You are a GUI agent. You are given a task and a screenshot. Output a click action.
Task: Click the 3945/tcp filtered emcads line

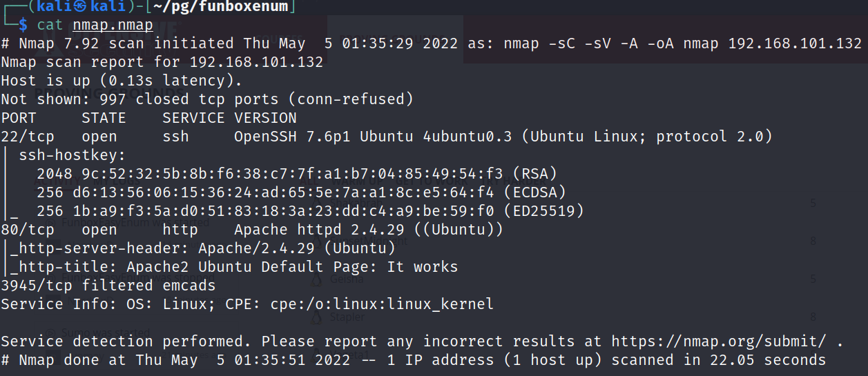coord(108,285)
